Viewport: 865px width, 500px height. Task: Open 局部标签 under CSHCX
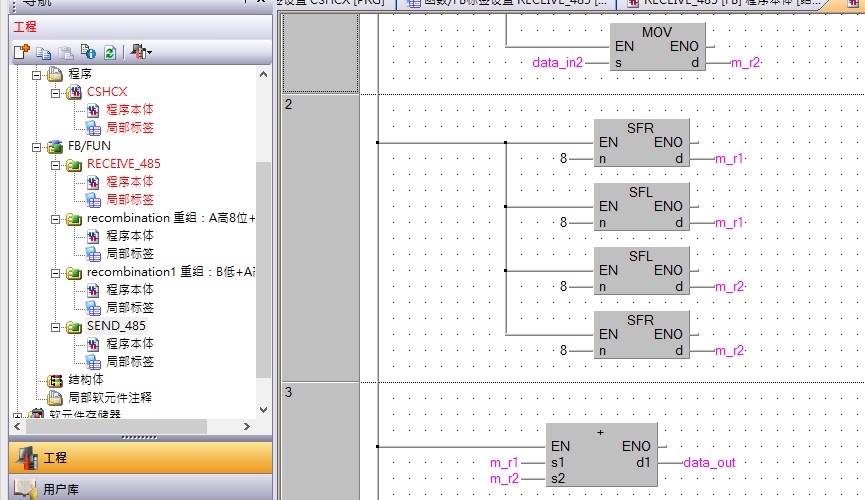tap(129, 127)
